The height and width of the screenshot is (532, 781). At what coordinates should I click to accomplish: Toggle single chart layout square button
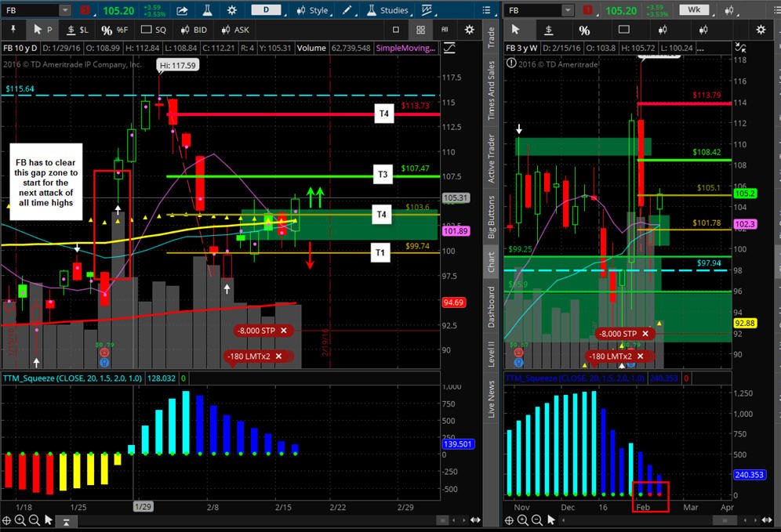click(x=396, y=30)
